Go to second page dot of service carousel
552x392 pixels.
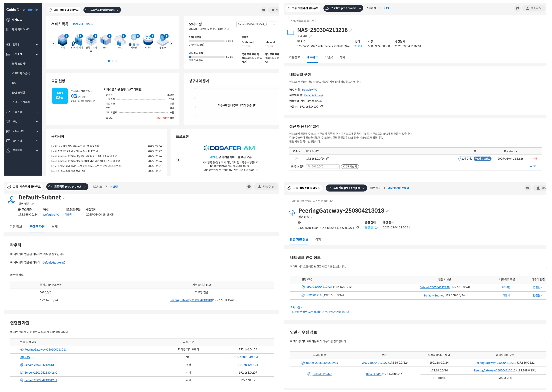pyautogui.click(x=113, y=61)
